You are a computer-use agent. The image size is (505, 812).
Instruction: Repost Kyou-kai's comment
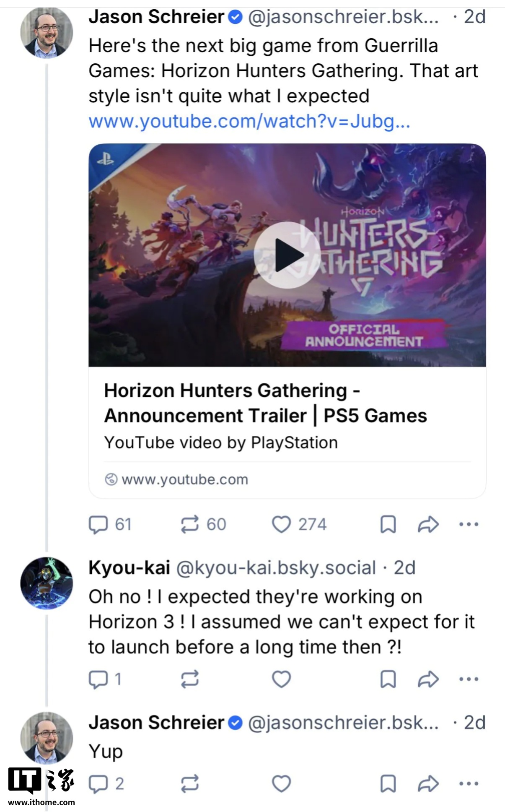pyautogui.click(x=190, y=679)
